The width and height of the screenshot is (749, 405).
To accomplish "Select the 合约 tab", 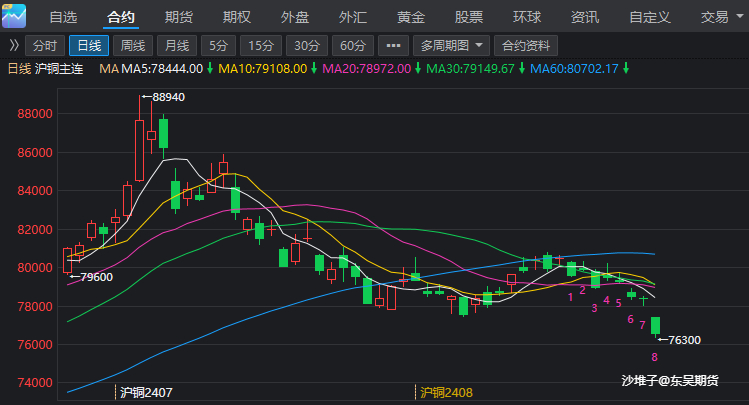I will pos(121,17).
